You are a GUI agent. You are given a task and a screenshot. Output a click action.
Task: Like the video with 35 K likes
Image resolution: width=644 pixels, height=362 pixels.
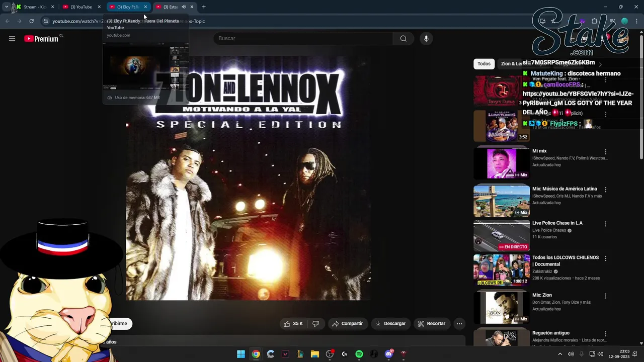[x=293, y=324]
